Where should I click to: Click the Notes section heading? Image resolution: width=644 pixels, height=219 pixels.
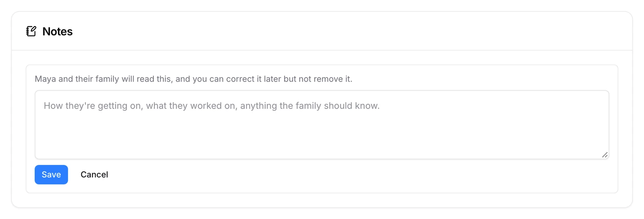(x=57, y=31)
